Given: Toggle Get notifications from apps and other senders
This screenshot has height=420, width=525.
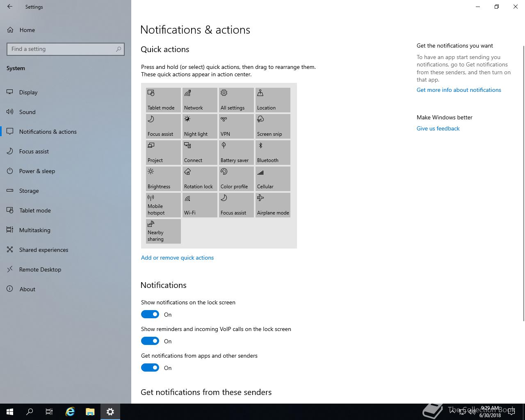Looking at the screenshot, I should (150, 367).
